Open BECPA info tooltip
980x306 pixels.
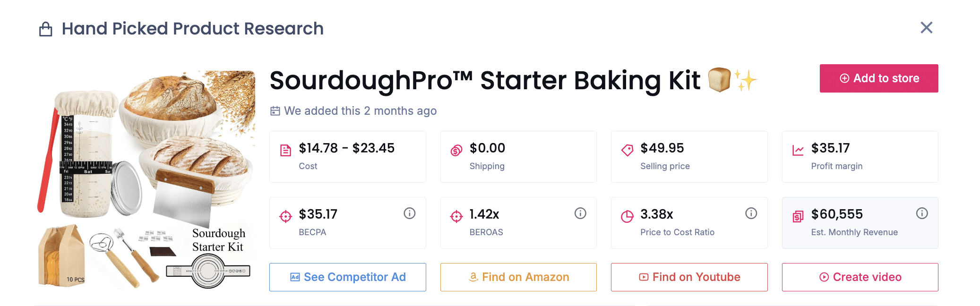coord(409,212)
